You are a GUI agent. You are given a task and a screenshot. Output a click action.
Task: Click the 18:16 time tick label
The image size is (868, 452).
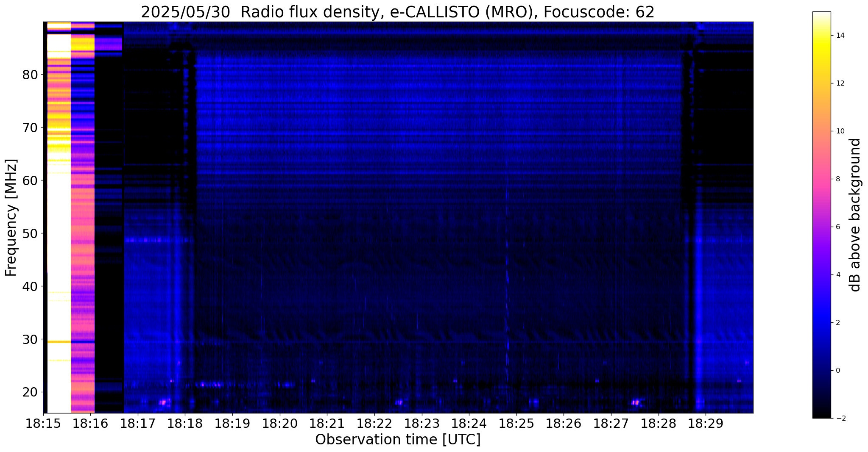(91, 424)
